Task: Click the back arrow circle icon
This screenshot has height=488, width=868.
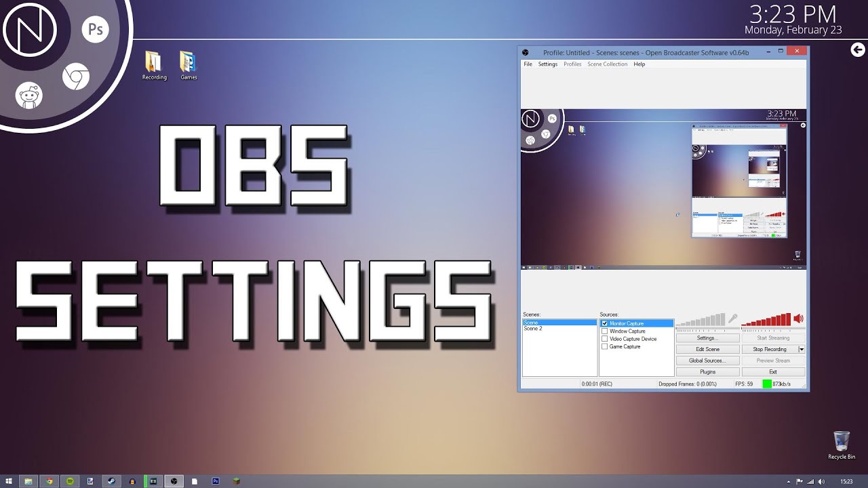Action: 858,49
